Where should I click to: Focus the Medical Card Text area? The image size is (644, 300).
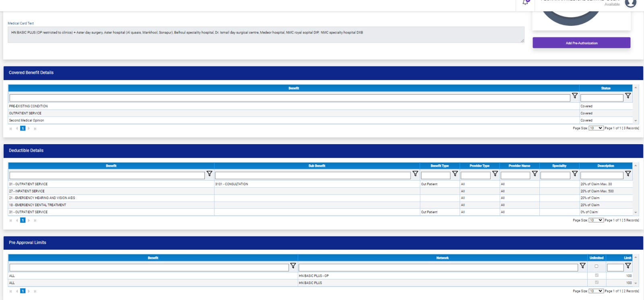[266, 35]
